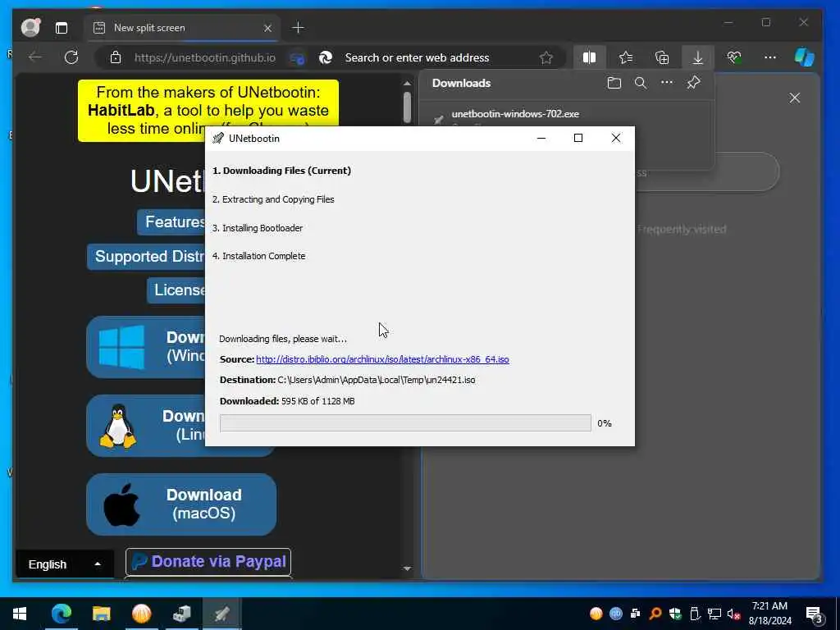This screenshot has width=840, height=630.
Task: Add page to favorites with star
Action: 546,57
